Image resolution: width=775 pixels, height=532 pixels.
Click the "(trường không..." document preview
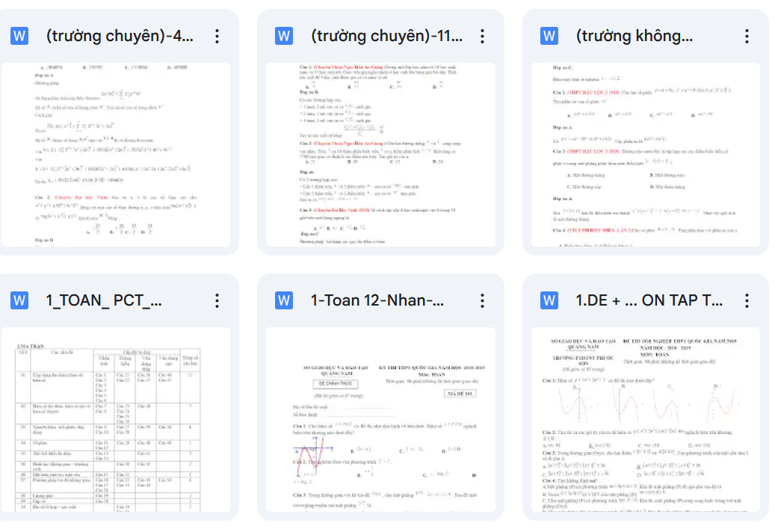(x=645, y=155)
